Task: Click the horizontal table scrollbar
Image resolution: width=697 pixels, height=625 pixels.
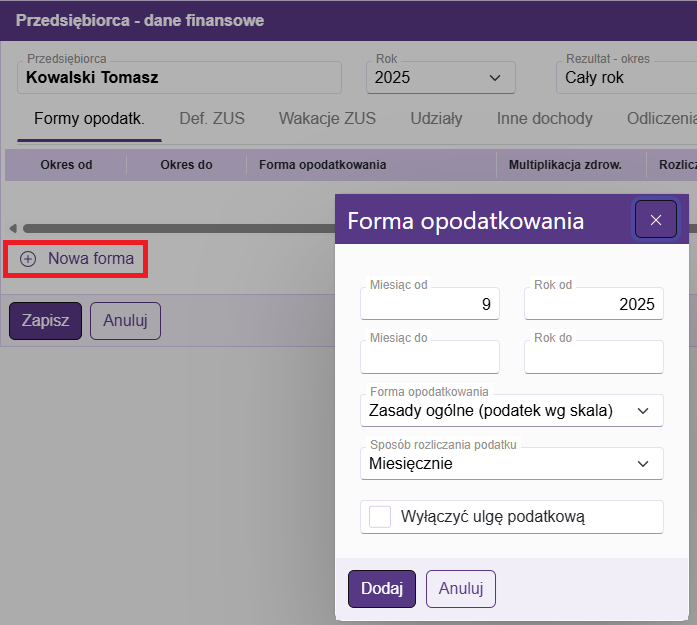Action: click(x=179, y=228)
